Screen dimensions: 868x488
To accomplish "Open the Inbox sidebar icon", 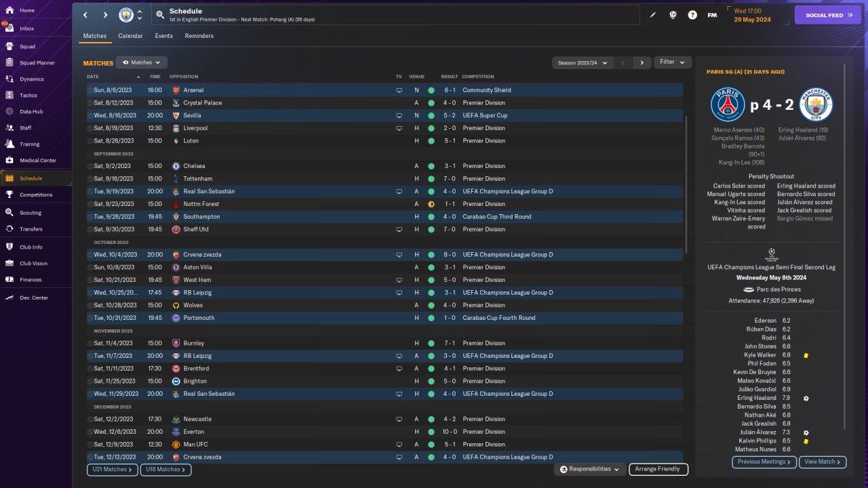I will [x=9, y=28].
